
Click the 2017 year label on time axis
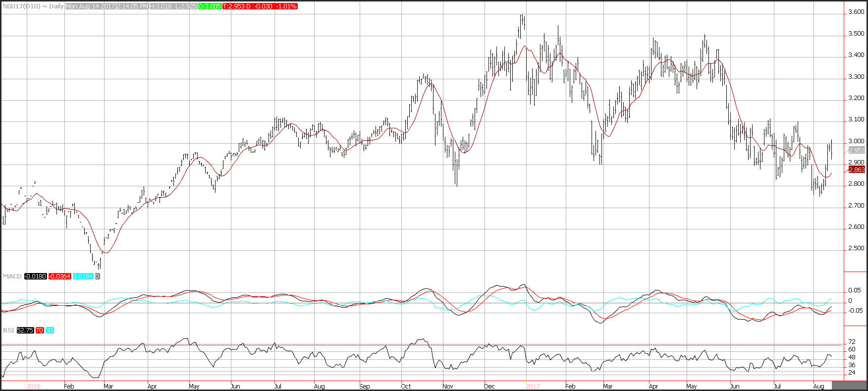click(533, 386)
